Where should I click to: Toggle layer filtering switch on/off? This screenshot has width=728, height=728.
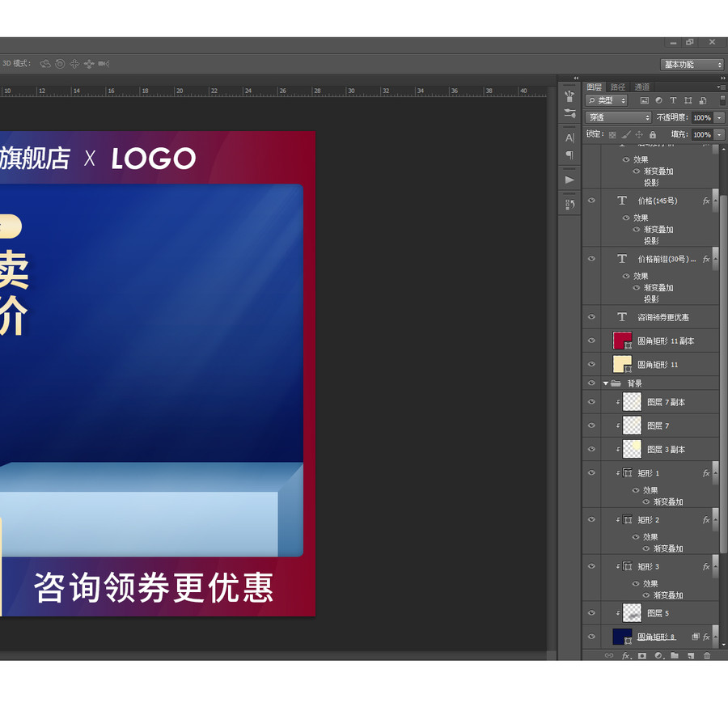coord(722,100)
